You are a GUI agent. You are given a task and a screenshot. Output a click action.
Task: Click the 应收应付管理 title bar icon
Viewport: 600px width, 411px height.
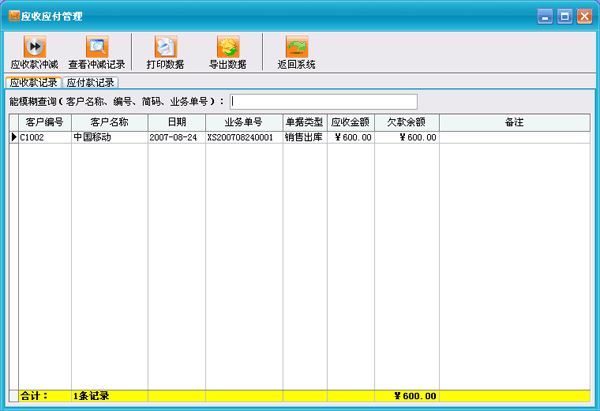(14, 16)
